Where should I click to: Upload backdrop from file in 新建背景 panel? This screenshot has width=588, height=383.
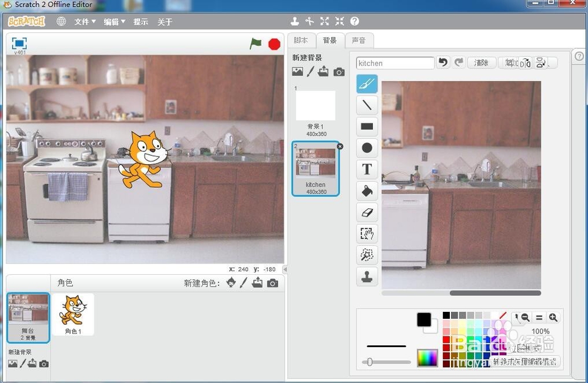coord(323,71)
